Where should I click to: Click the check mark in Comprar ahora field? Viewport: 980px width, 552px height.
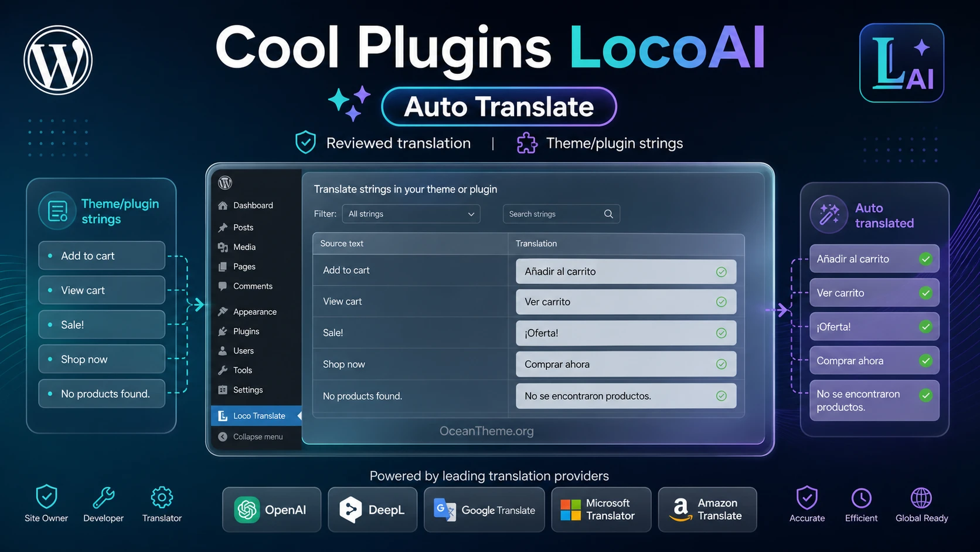click(722, 364)
